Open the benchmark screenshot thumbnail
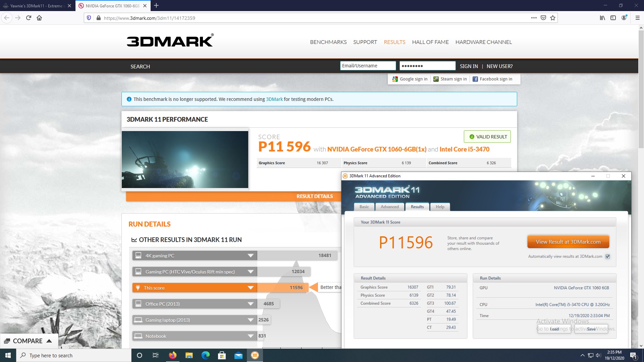Image resolution: width=644 pixels, height=362 pixels. (185, 159)
